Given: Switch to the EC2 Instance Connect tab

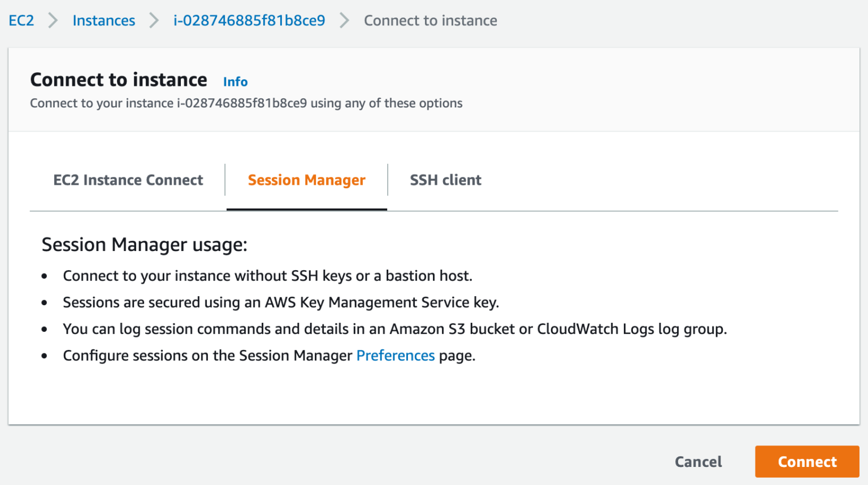Looking at the screenshot, I should (x=128, y=180).
